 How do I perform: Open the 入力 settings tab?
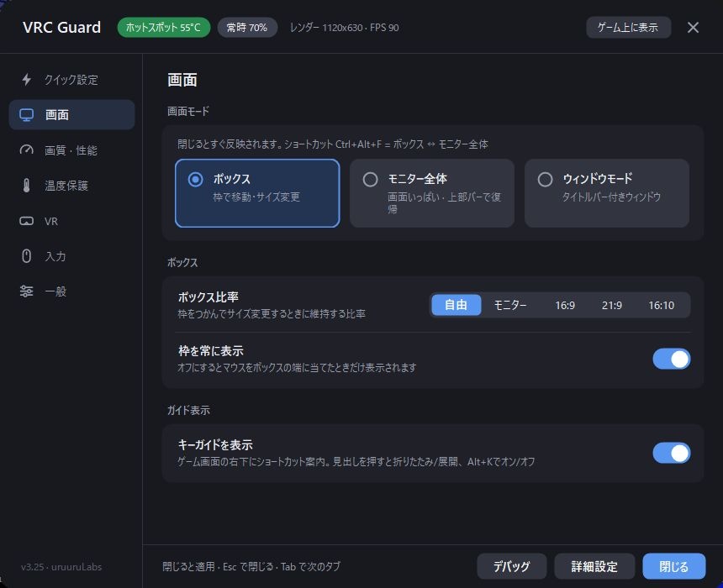tap(72, 255)
